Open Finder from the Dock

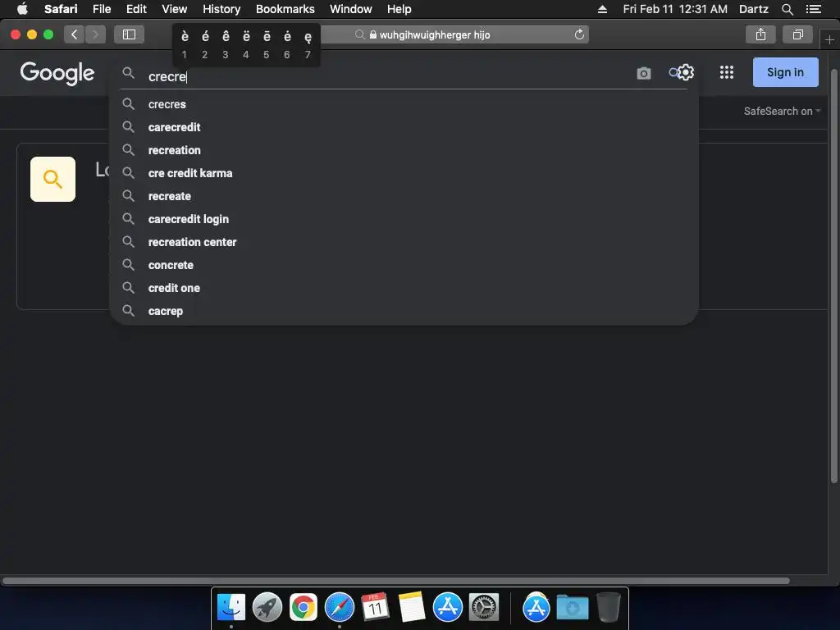click(231, 608)
